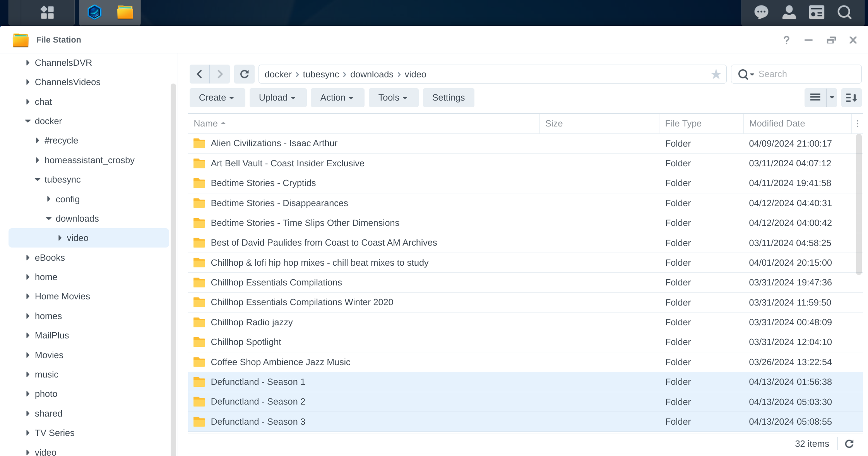Click the back navigation arrow
This screenshot has height=456, width=868.
200,74
